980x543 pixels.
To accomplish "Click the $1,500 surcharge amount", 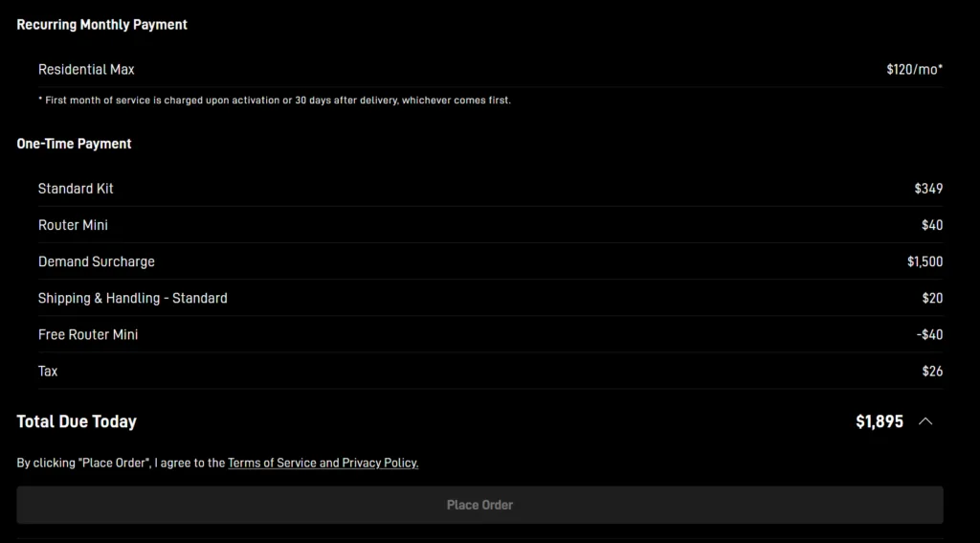I will click(x=924, y=261).
